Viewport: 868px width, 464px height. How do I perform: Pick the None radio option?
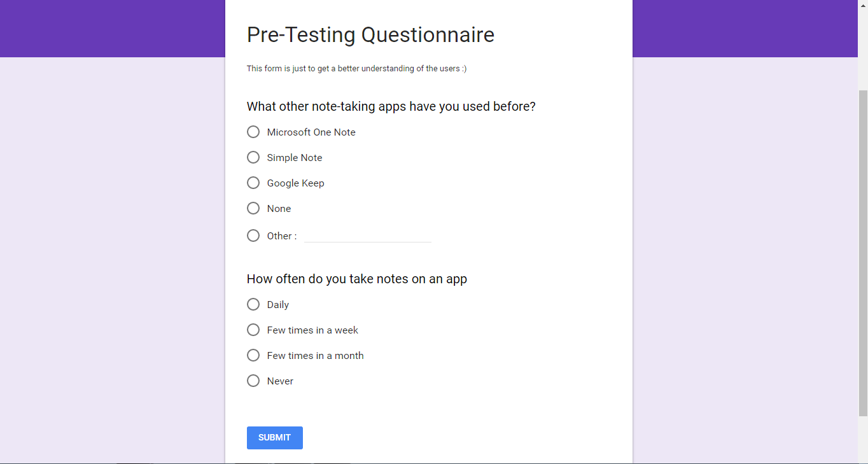pyautogui.click(x=253, y=208)
